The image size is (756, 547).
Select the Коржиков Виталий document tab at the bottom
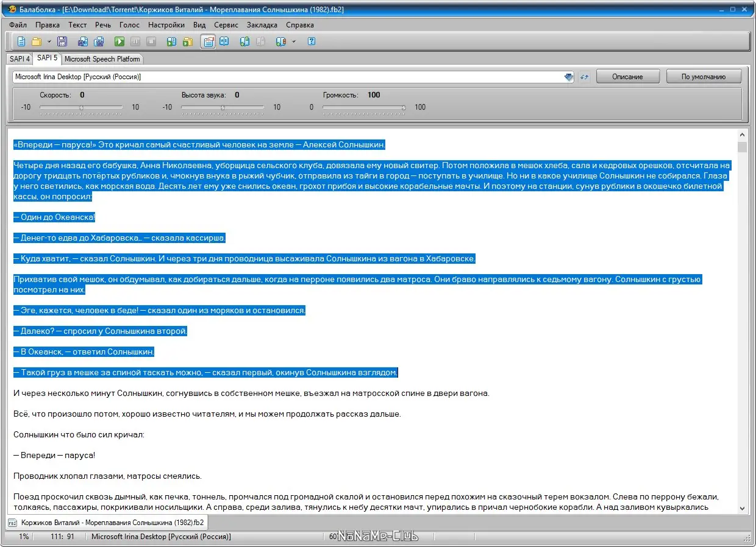(107, 523)
